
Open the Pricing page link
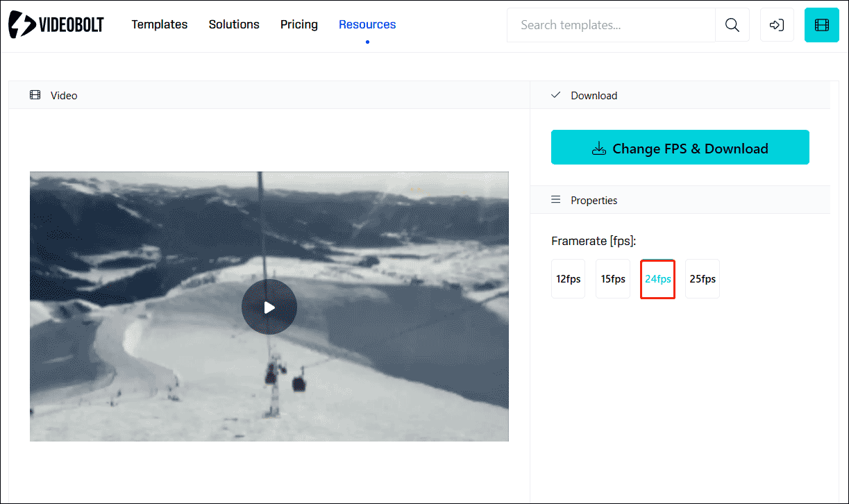299,24
